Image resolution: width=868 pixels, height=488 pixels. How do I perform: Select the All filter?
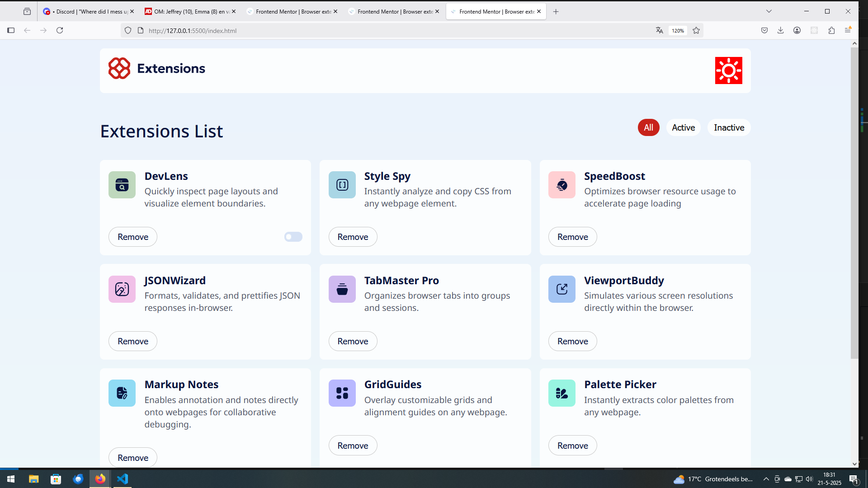click(x=648, y=127)
